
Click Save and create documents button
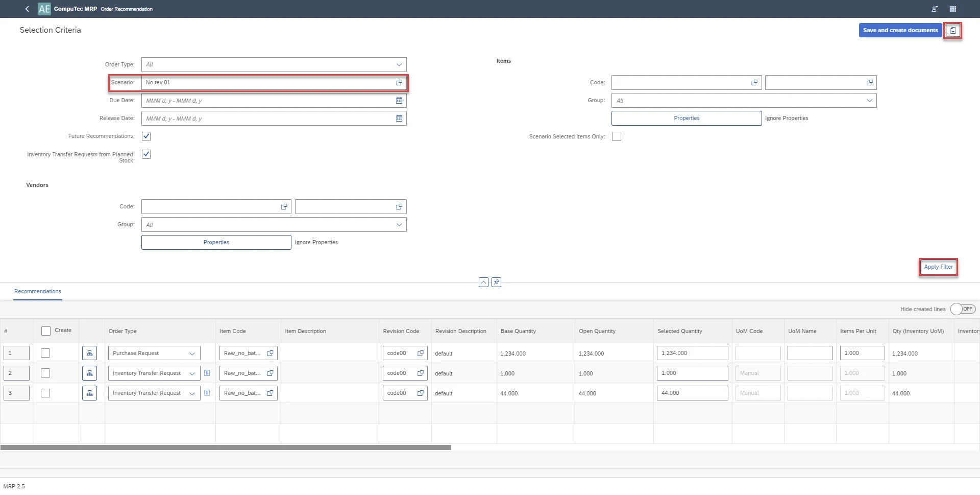900,30
